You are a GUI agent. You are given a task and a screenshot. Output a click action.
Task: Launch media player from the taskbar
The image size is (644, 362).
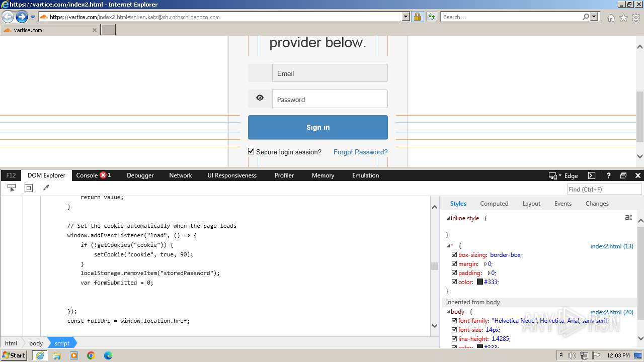click(x=74, y=355)
